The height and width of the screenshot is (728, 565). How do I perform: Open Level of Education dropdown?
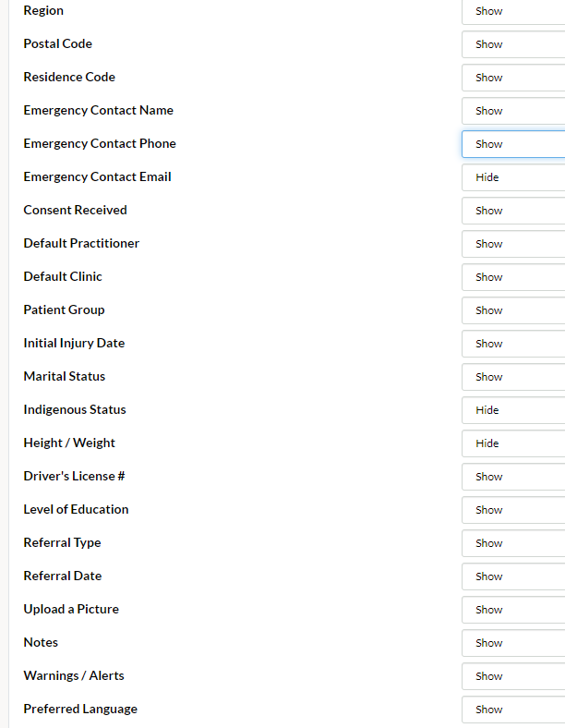point(513,510)
